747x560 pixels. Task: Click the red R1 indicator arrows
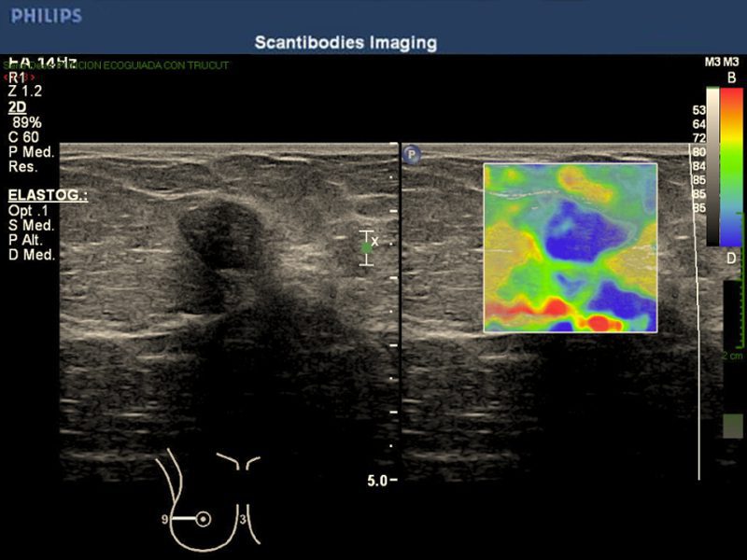click(20, 77)
